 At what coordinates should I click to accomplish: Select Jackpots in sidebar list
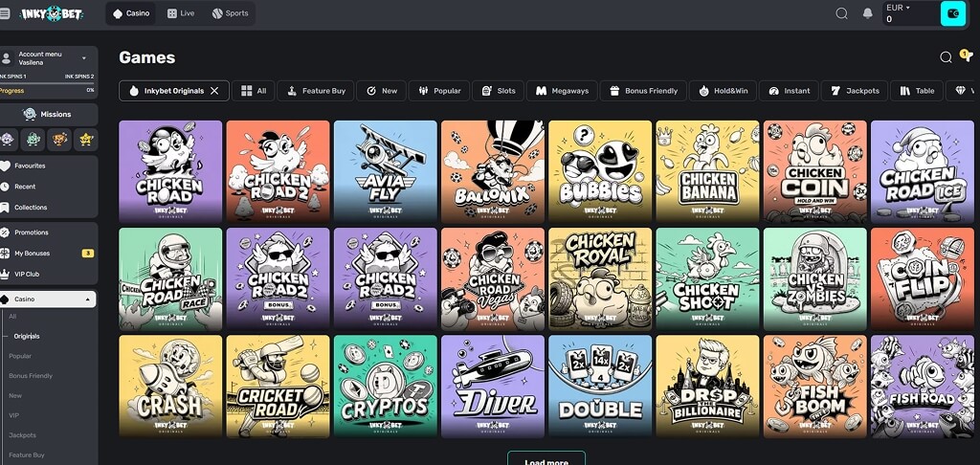coord(23,435)
